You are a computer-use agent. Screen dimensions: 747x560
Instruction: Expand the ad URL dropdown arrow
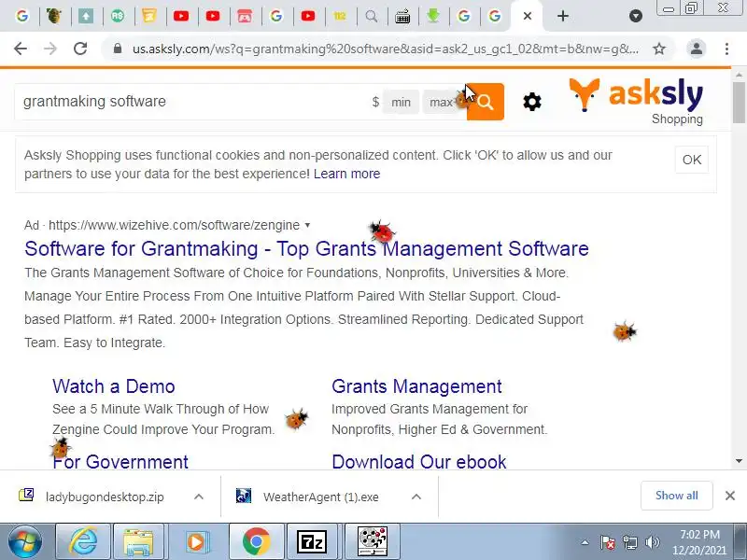(x=307, y=225)
